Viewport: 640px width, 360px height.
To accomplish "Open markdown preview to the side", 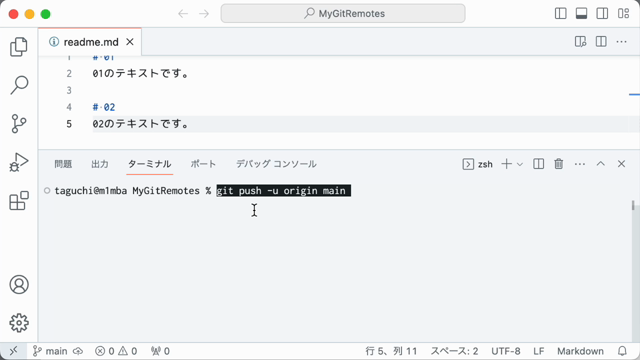I will [580, 42].
